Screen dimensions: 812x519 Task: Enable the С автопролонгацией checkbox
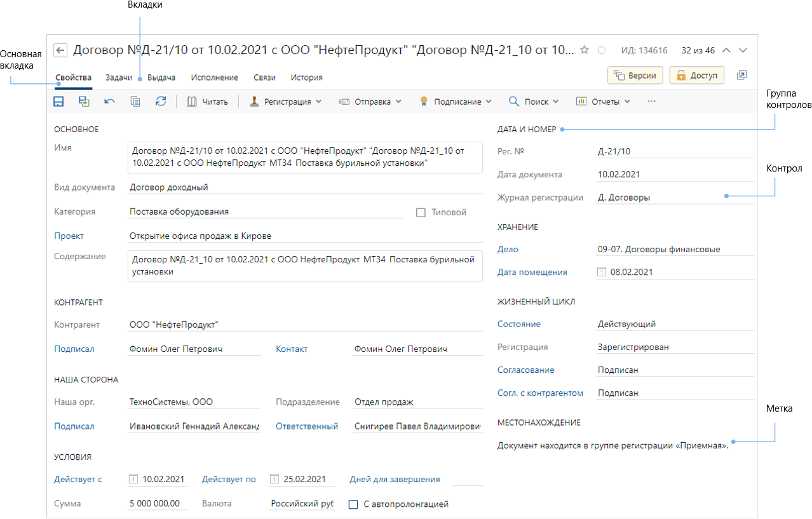pos(353,504)
